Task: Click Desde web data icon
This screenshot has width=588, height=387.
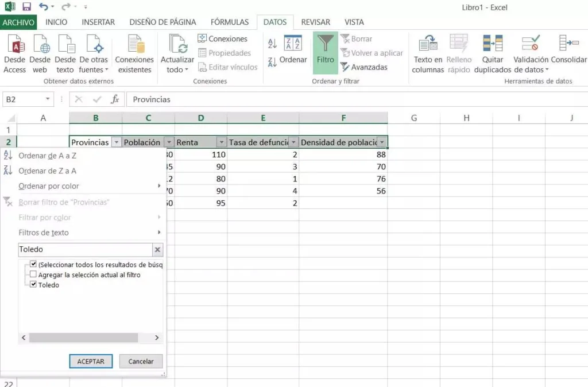Action: point(40,45)
